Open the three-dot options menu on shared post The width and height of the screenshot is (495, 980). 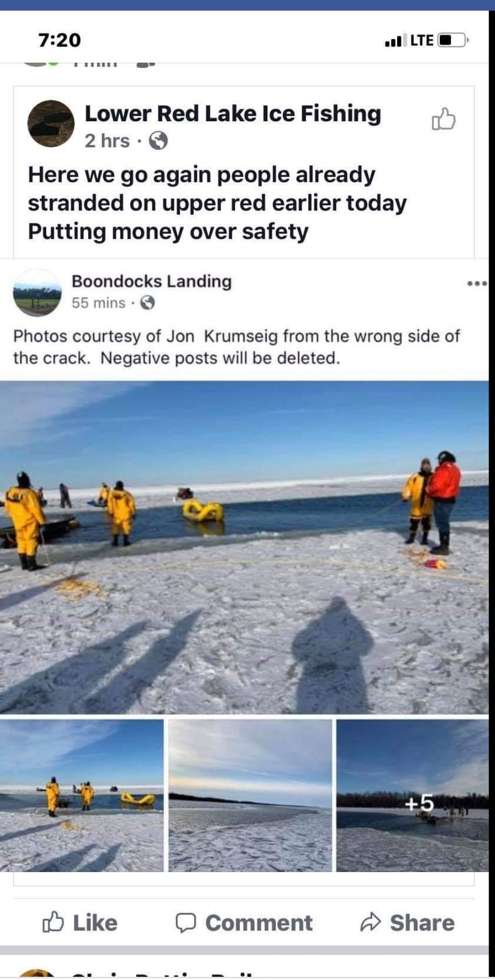(477, 283)
